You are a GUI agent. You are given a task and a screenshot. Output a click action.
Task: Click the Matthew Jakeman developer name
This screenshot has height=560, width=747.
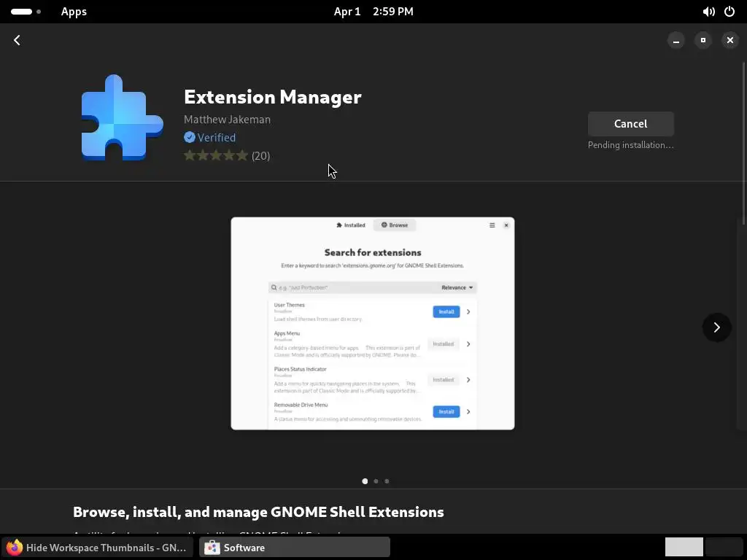(228, 120)
